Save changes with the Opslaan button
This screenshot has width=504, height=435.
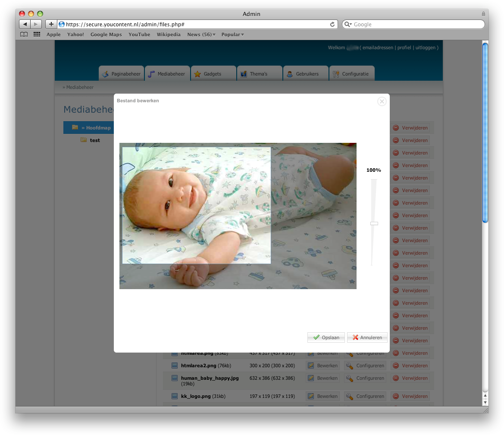click(326, 337)
